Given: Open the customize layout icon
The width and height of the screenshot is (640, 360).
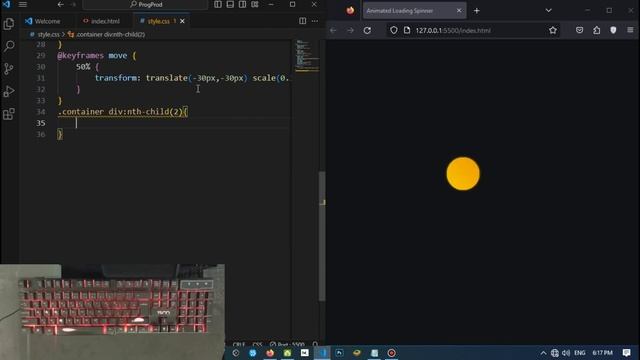Looking at the screenshot, I should point(255,4).
